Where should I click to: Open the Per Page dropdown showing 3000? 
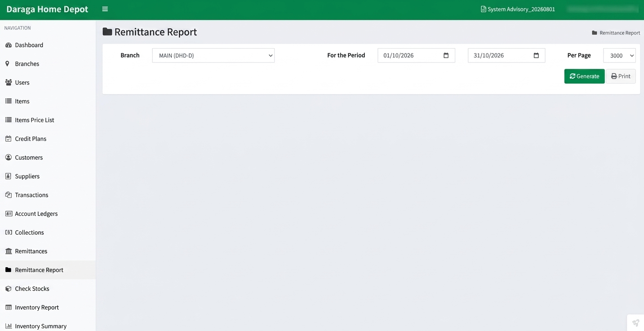pyautogui.click(x=619, y=55)
